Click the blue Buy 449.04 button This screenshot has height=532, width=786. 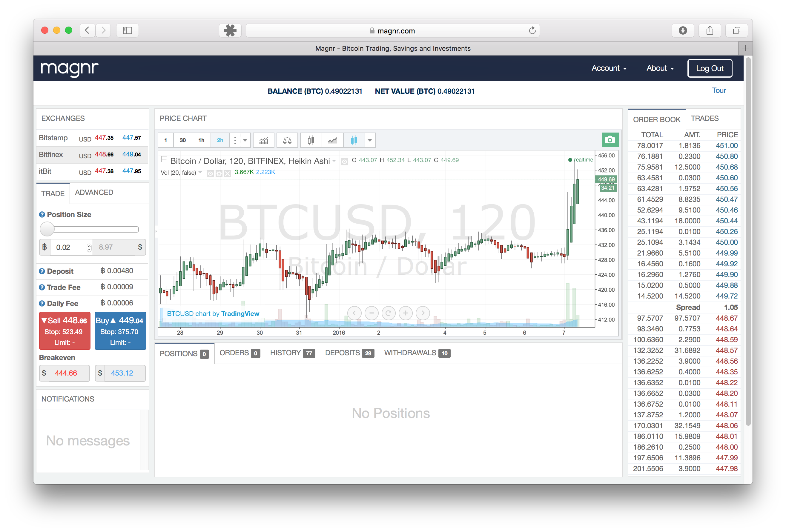120,331
